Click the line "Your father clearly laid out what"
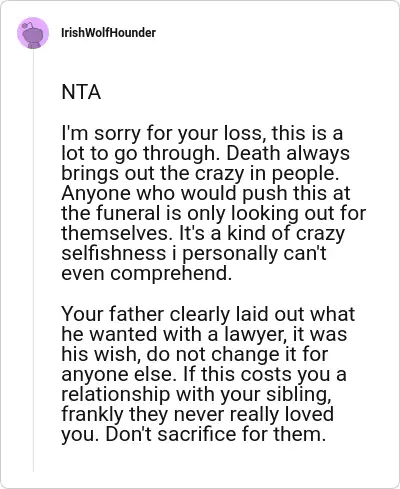 pos(208,314)
